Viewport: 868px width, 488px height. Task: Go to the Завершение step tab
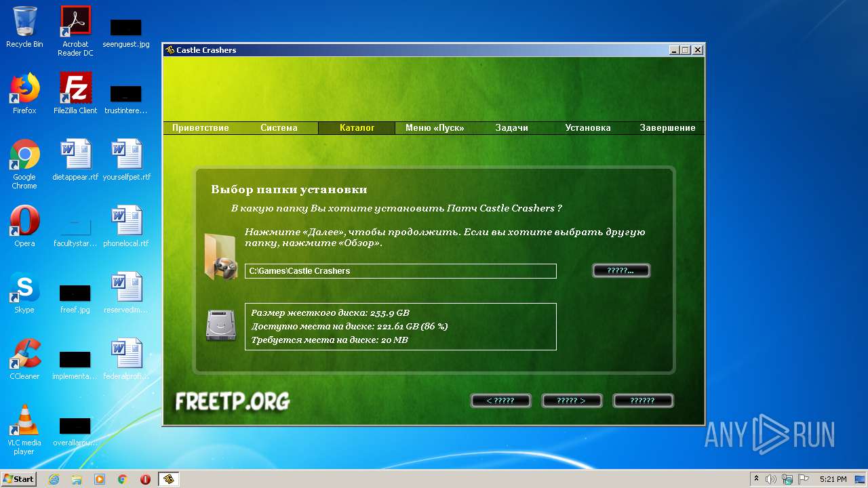coord(667,127)
